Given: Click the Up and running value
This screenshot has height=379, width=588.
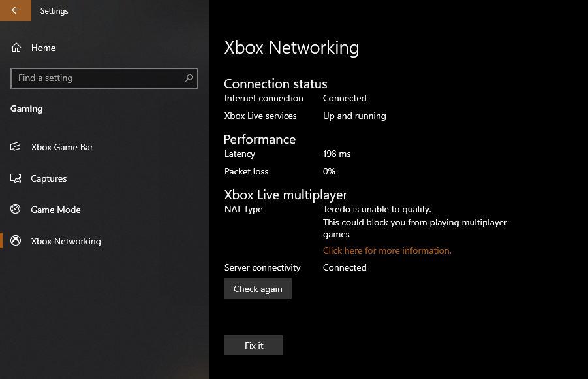Looking at the screenshot, I should (354, 116).
